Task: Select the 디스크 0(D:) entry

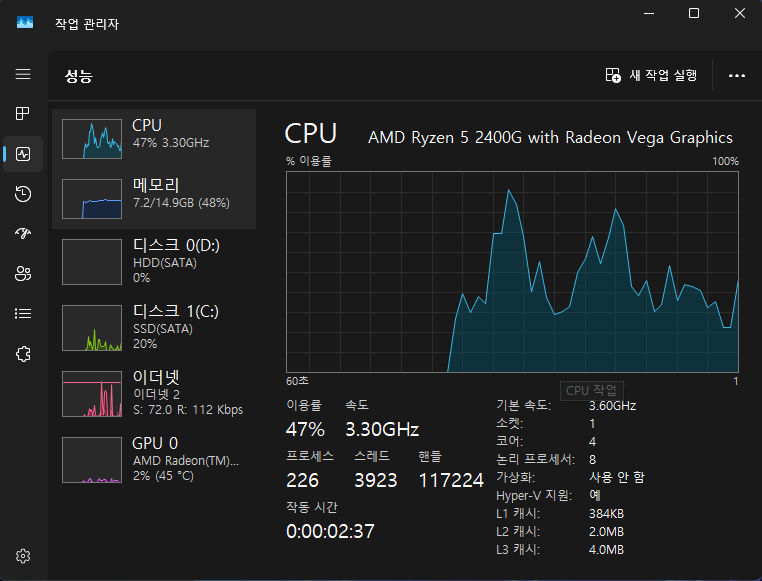Action: [x=154, y=261]
